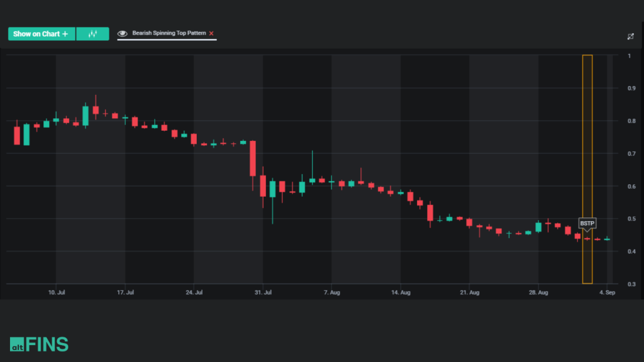The image size is (644, 362).
Task: Select the candlestick chart icon button
Action: [92, 34]
